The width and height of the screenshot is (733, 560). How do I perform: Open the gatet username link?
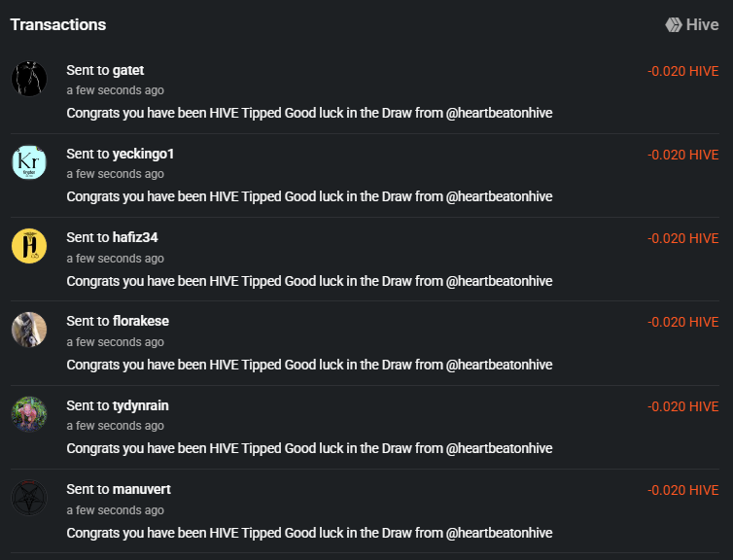pyautogui.click(x=128, y=70)
